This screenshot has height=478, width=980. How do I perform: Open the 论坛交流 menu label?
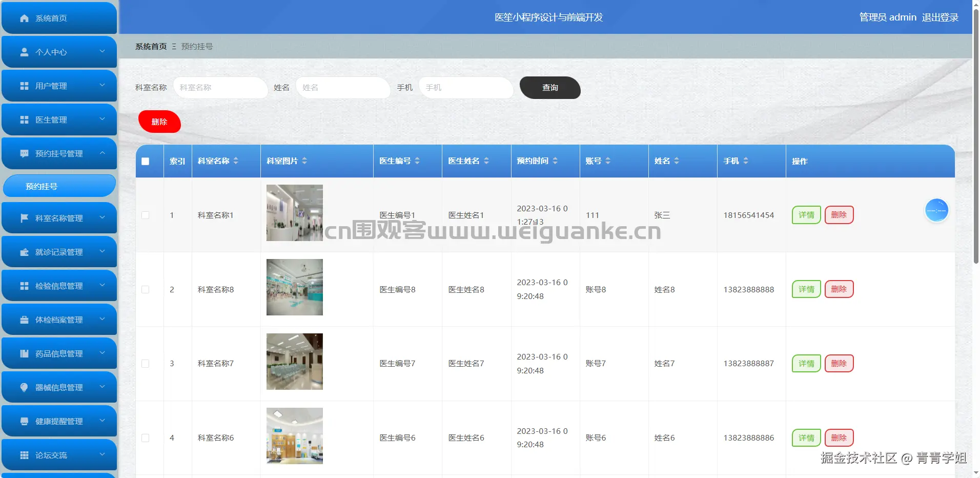(51, 455)
